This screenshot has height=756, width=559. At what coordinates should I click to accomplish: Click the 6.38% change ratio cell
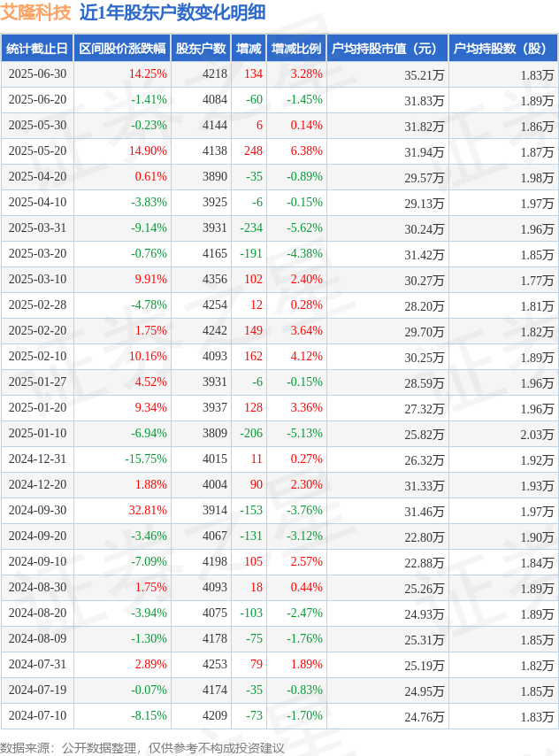point(307,150)
